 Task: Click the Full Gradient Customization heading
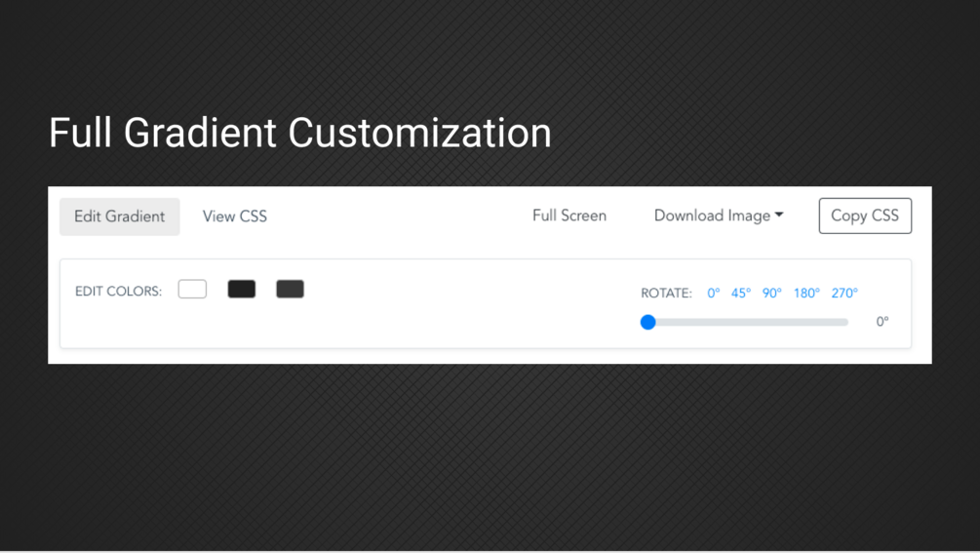click(299, 133)
